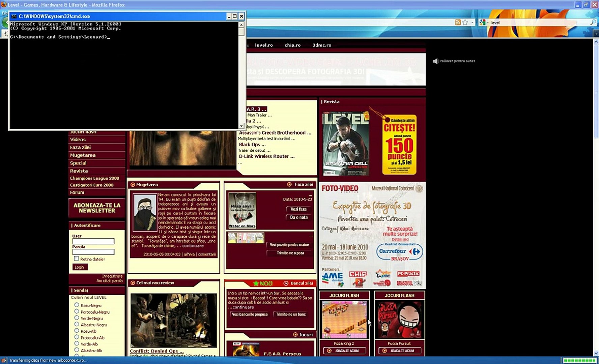This screenshot has width=599, height=364.
Task: Open Mugetarea in the sidebar menu
Action: [83, 155]
